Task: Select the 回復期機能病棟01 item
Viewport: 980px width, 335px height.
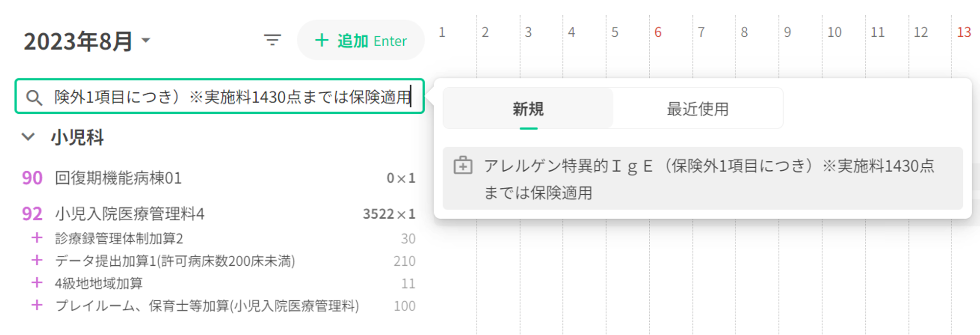Action: [x=118, y=178]
